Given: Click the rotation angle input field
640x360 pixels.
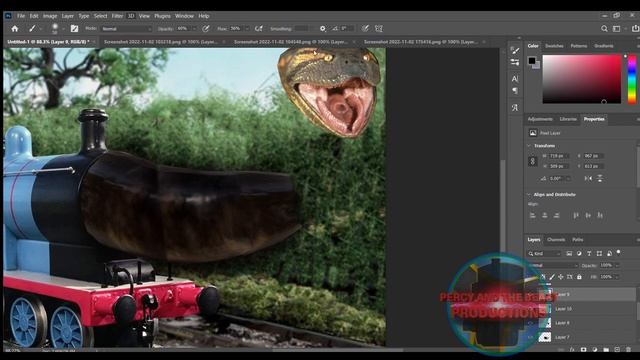Looking at the screenshot, I should pyautogui.click(x=560, y=178).
